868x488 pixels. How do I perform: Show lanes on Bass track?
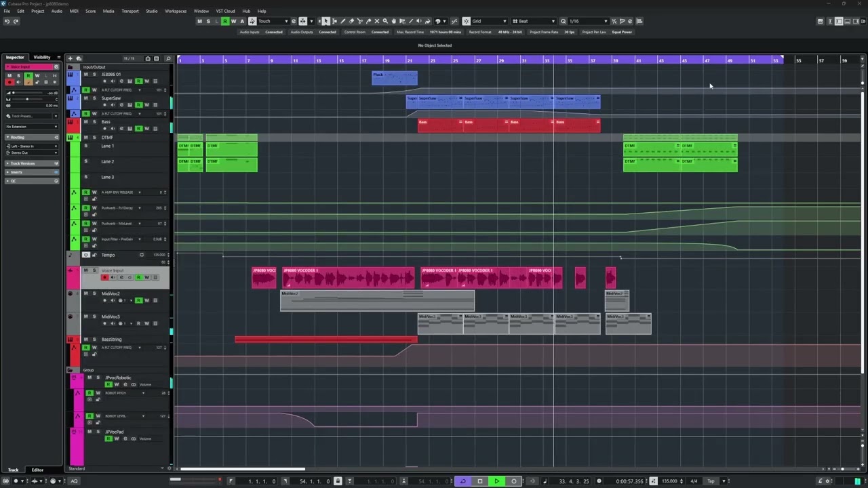(155, 129)
